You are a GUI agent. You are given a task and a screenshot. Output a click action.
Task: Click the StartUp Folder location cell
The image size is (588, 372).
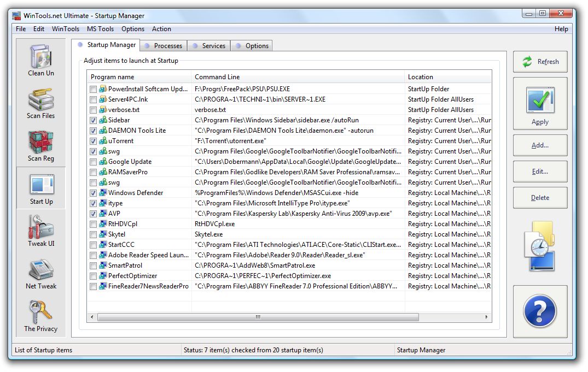tap(428, 89)
